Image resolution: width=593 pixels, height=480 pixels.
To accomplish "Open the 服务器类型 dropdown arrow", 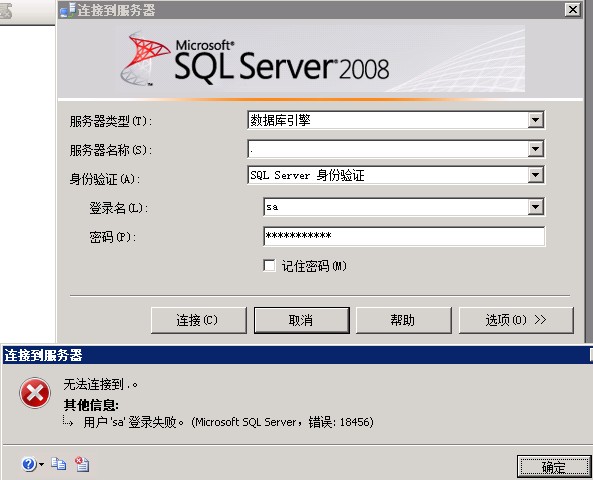I will (535, 120).
